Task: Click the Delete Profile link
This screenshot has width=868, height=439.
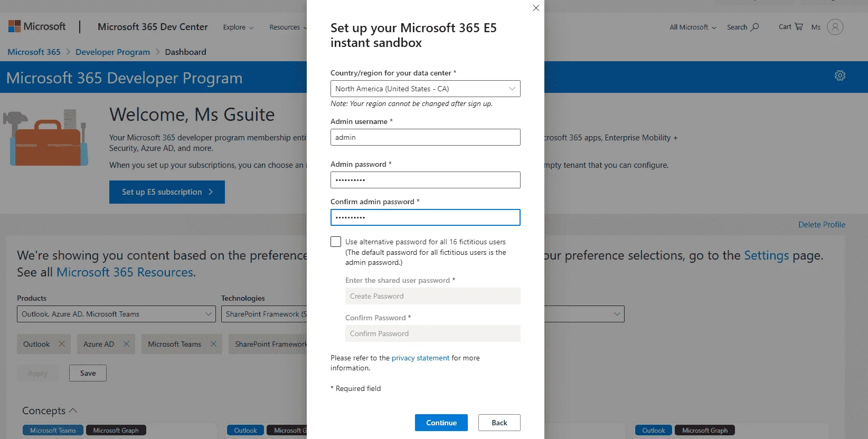Action: point(822,225)
